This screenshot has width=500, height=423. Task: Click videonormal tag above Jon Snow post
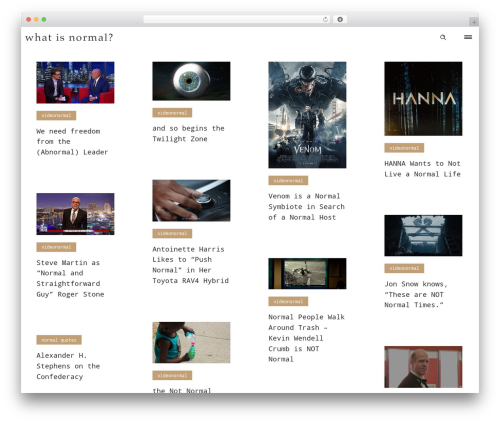(404, 268)
